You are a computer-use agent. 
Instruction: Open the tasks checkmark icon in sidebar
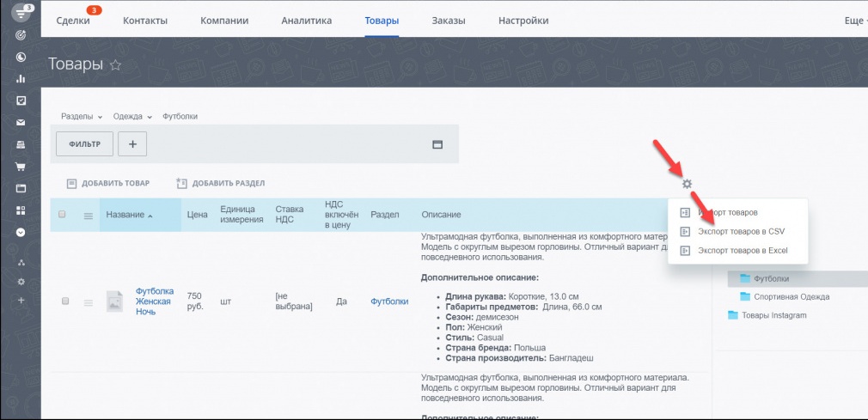click(x=21, y=100)
